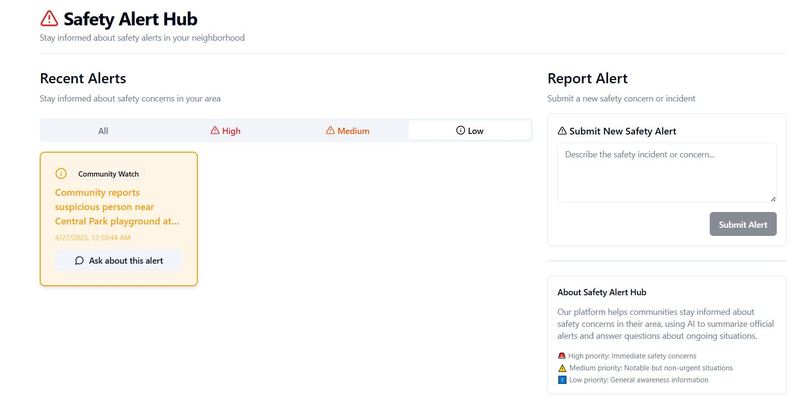
Task: Click the Submit Alert button
Action: tap(743, 224)
